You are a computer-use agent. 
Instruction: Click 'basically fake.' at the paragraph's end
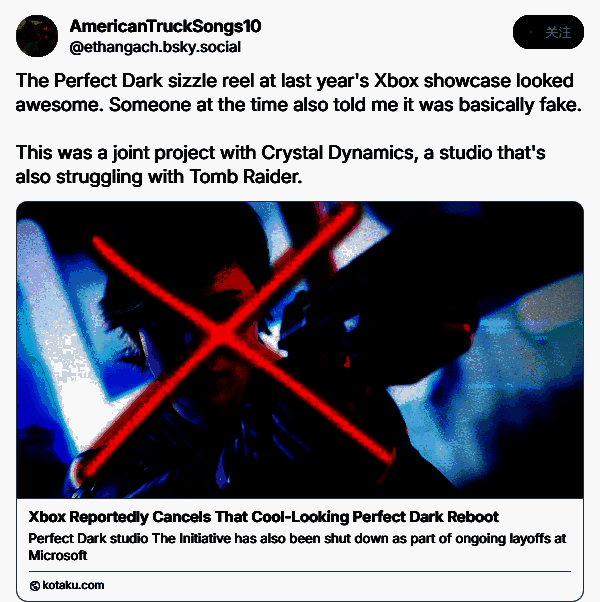coord(520,105)
